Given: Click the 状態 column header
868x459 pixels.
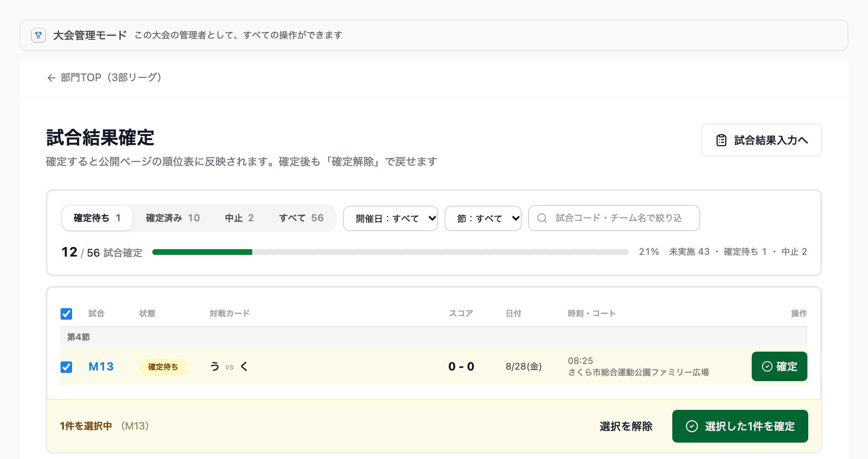Looking at the screenshot, I should (147, 314).
